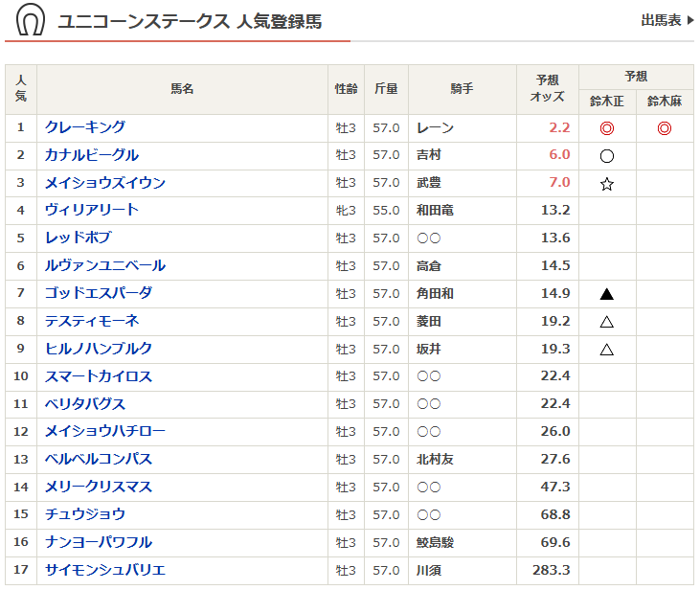Open メイショウハチロー horse link
Image resolution: width=700 pixels, height=590 pixels.
(105, 431)
